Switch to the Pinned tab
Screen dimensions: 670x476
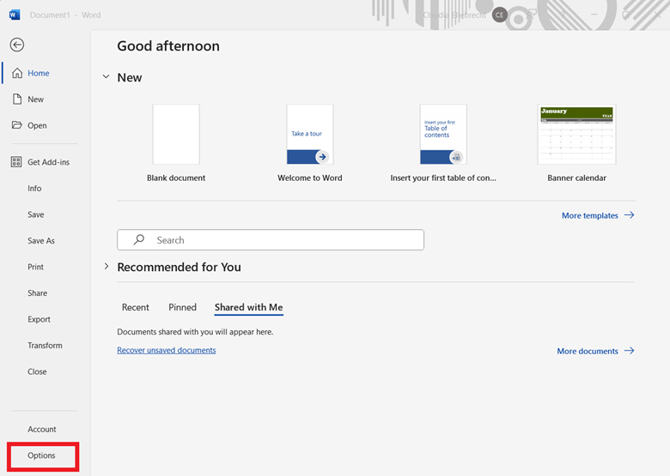coord(182,307)
